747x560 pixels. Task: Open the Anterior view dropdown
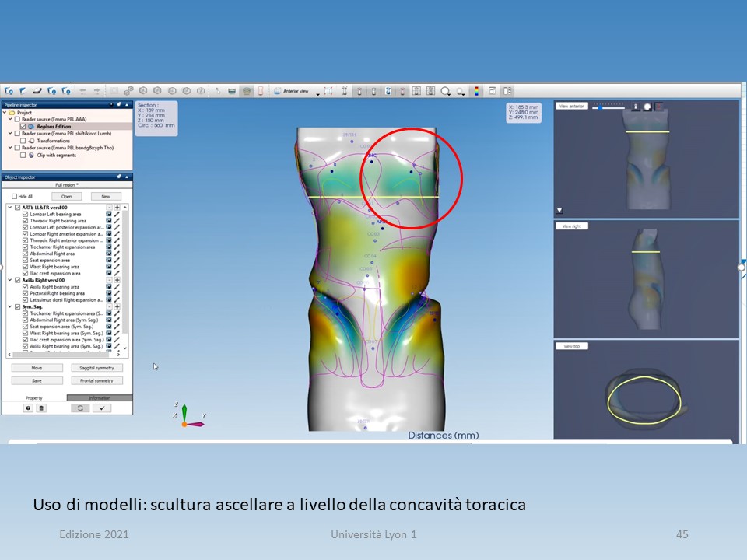(x=317, y=93)
